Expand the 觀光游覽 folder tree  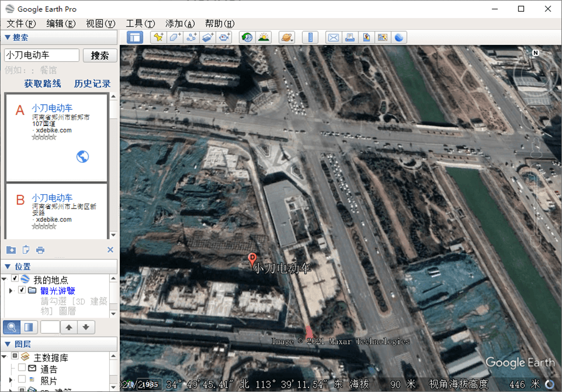point(11,290)
